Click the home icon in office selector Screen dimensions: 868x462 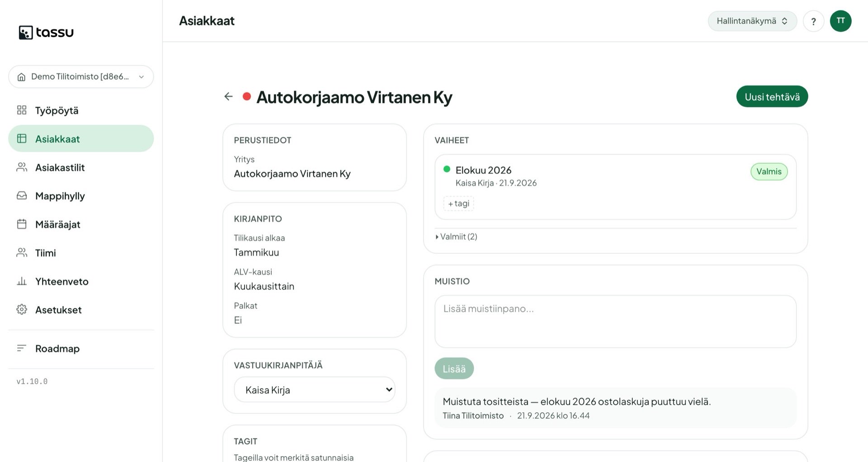pos(21,77)
